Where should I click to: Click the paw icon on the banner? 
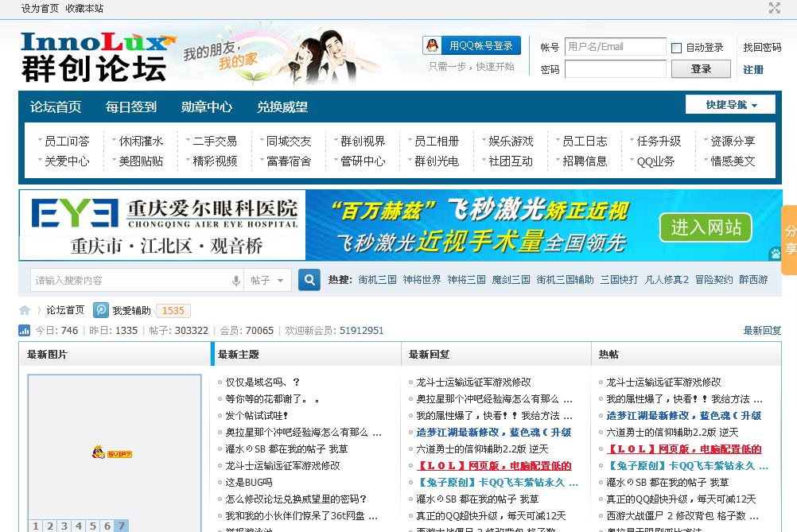(x=774, y=254)
